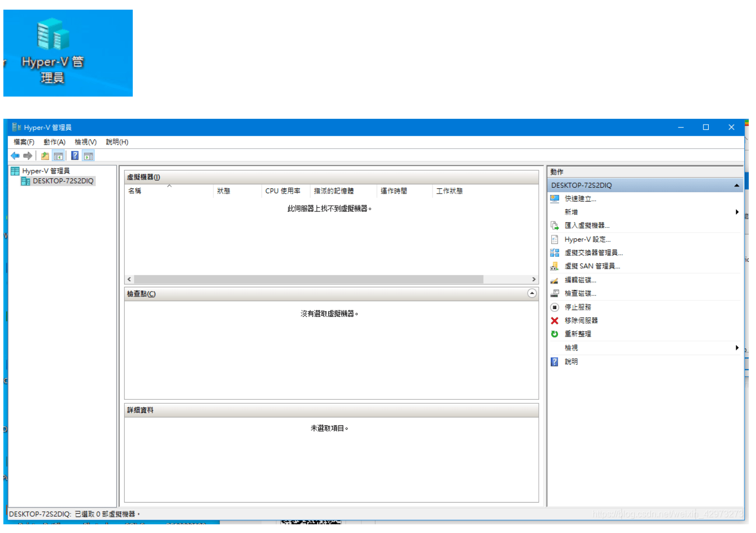This screenshot has height=533, width=756.
Task: Click 編輯磁碟 action
Action: click(580, 280)
